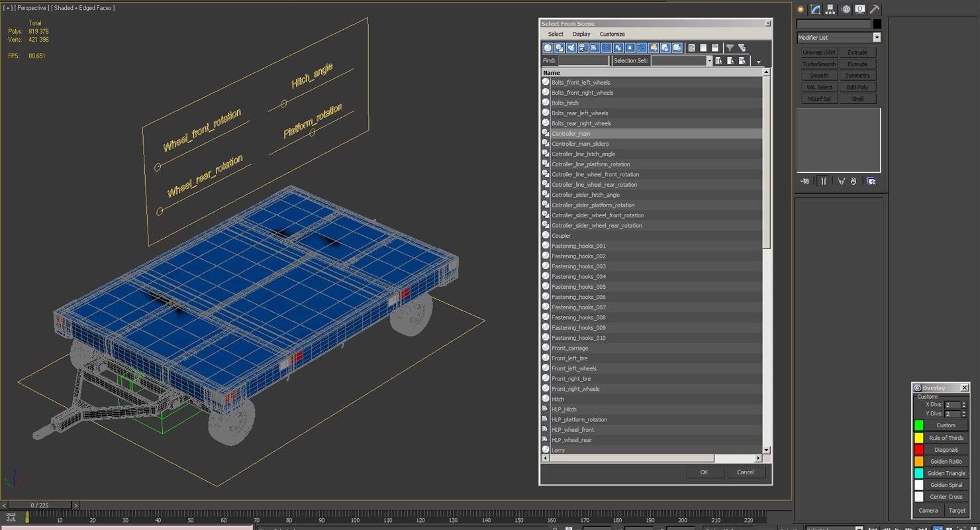Viewport: 980px width, 530px height.
Task: Click Select Invert icon in dialog toolbar
Action: (x=715, y=48)
